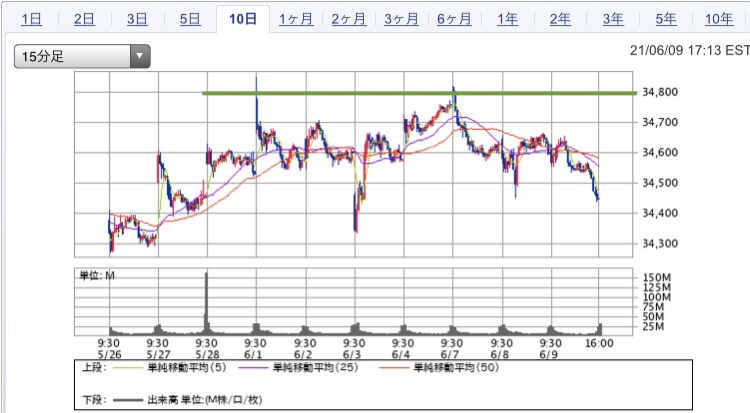
Task: Click the 34,800 price axis label
Action: (660, 92)
